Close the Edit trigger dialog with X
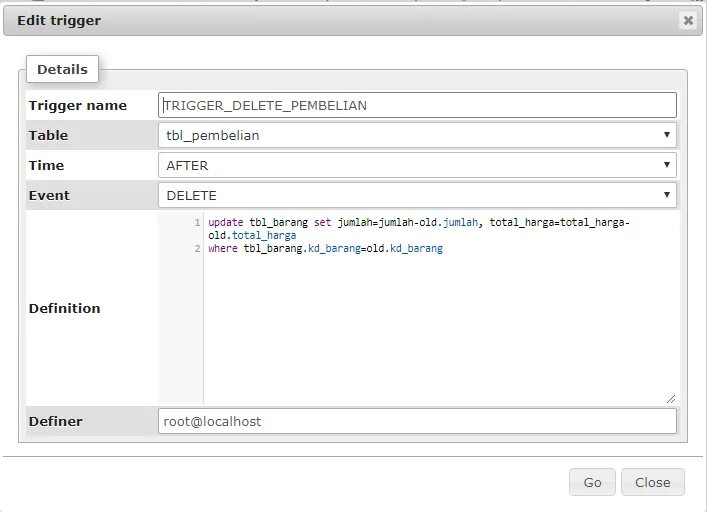The image size is (707, 512). tap(688, 20)
